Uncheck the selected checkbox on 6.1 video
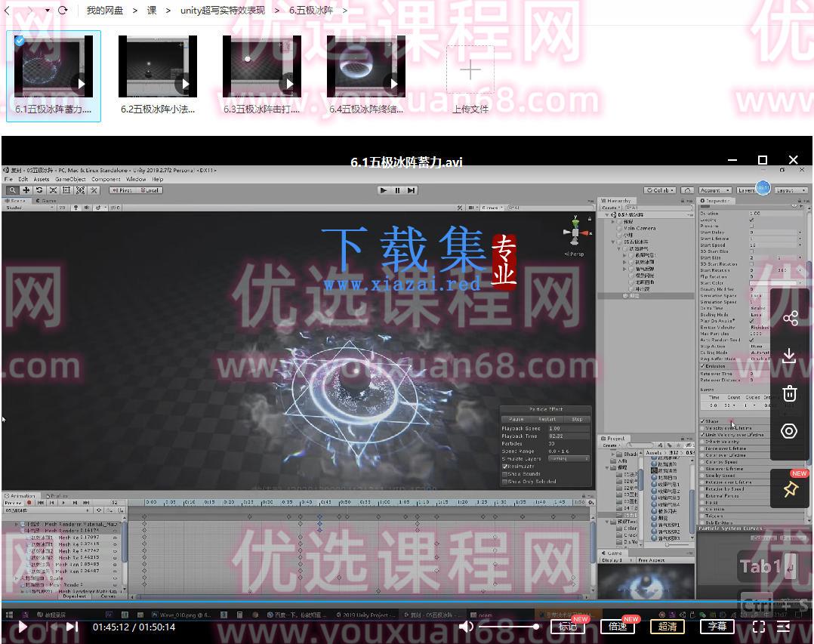814x644 pixels. tap(20, 41)
